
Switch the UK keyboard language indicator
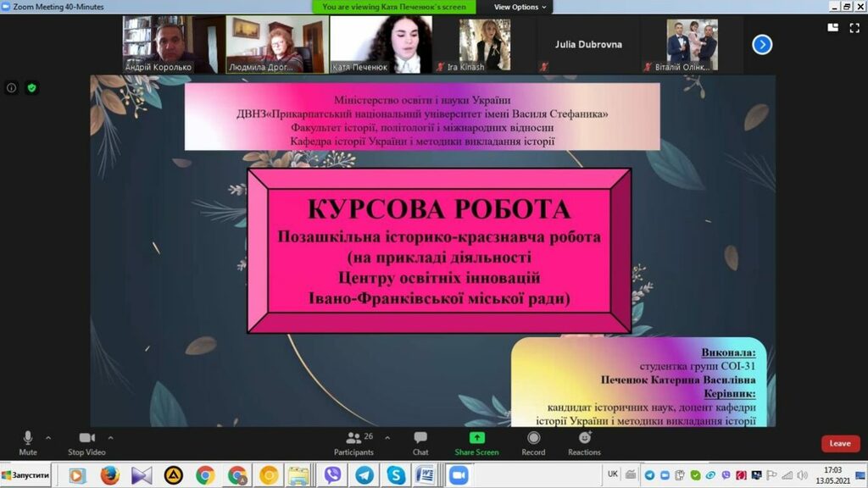point(613,474)
